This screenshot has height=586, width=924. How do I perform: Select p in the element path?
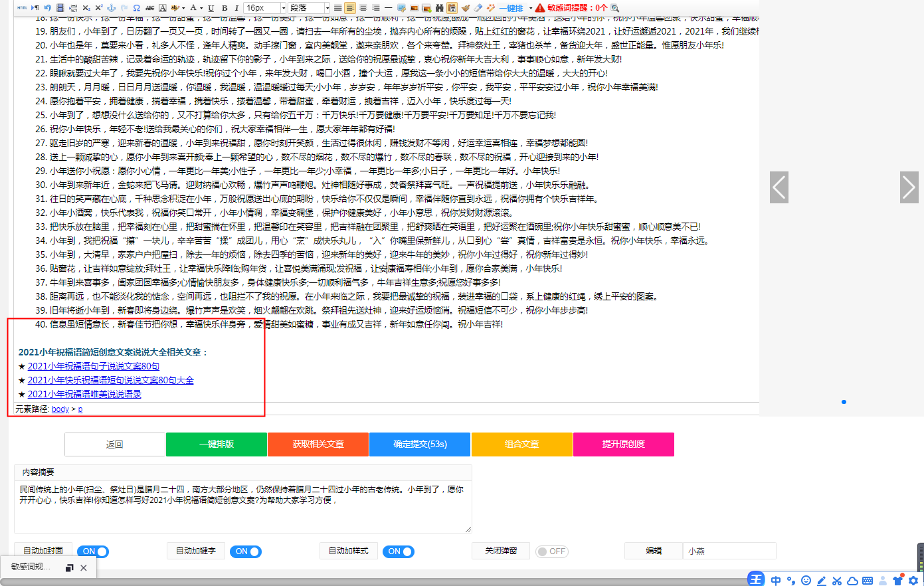pyautogui.click(x=80, y=409)
